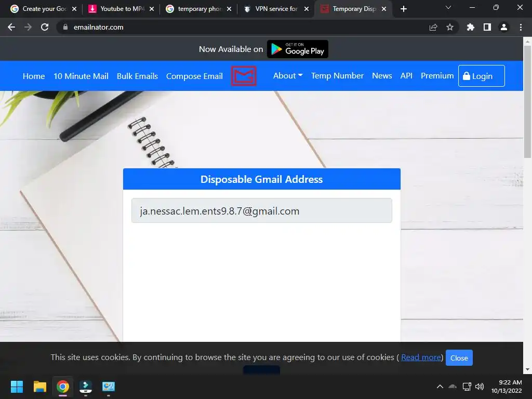532x399 pixels.
Task: Open the Extensions puzzle icon
Action: pyautogui.click(x=471, y=27)
